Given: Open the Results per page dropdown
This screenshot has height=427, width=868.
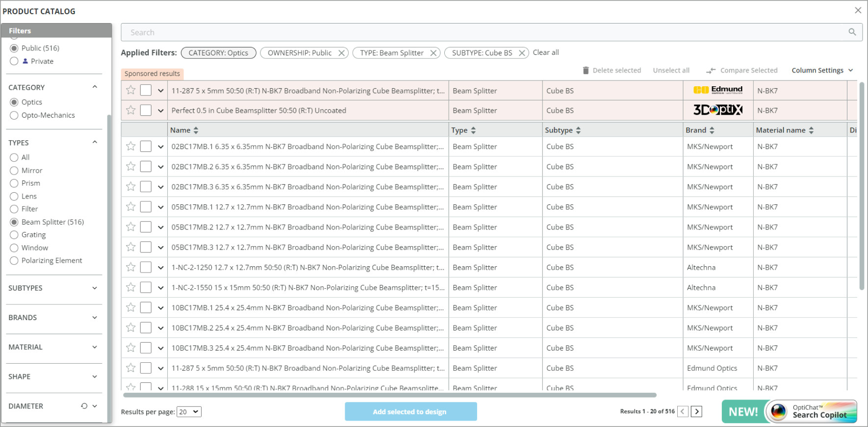Looking at the screenshot, I should [x=189, y=412].
